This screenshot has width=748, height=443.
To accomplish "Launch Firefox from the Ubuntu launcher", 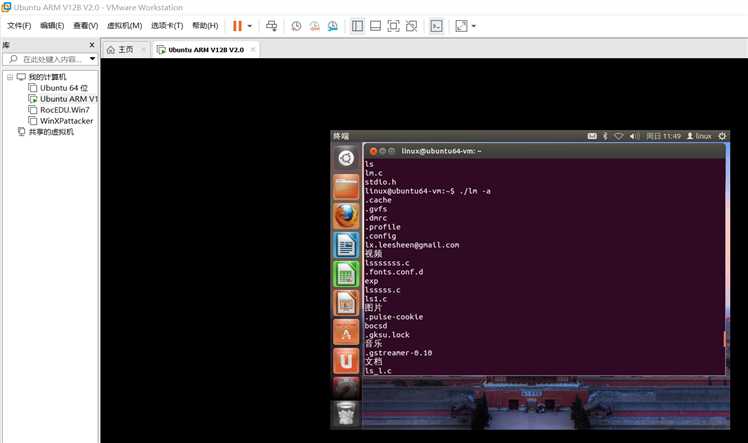I will tap(346, 216).
